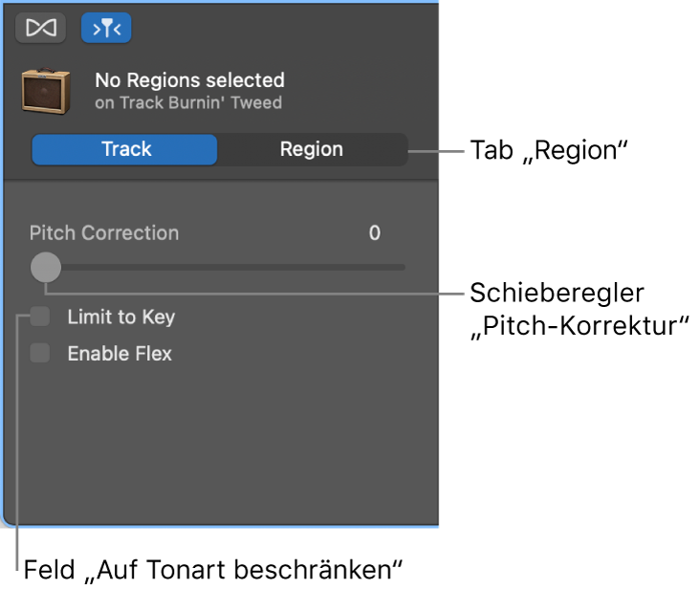700x590 pixels.
Task: Click empty header space right of Catch Playhead button
Action: (287, 29)
